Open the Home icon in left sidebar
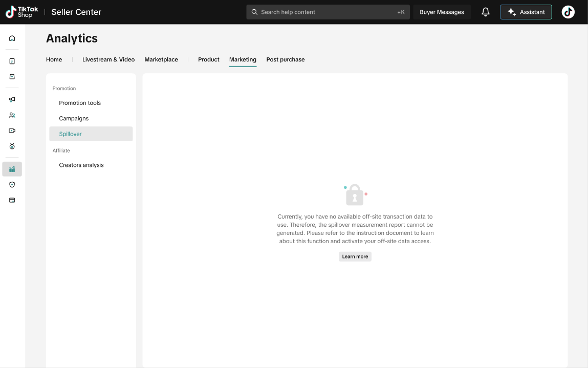This screenshot has height=368, width=588. tap(12, 38)
